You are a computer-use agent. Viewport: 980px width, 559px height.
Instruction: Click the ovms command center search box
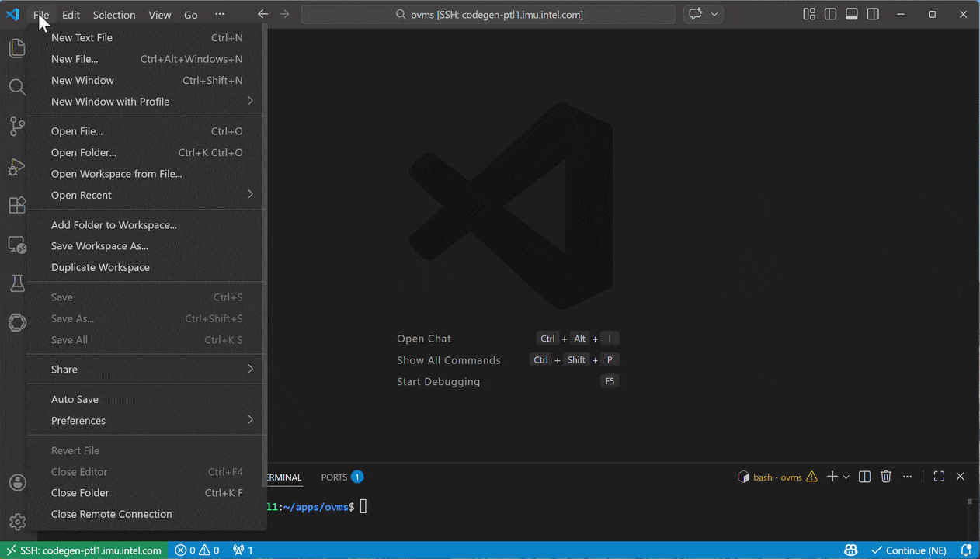(x=488, y=14)
